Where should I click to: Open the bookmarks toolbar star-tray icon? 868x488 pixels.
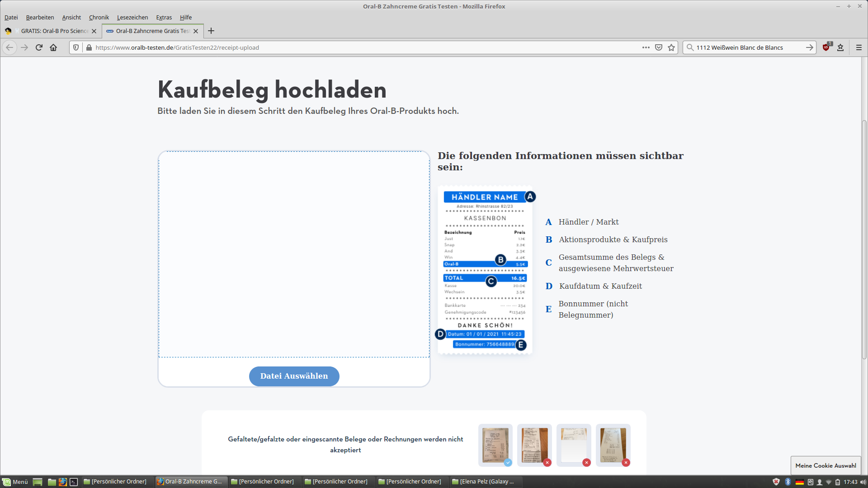point(840,47)
